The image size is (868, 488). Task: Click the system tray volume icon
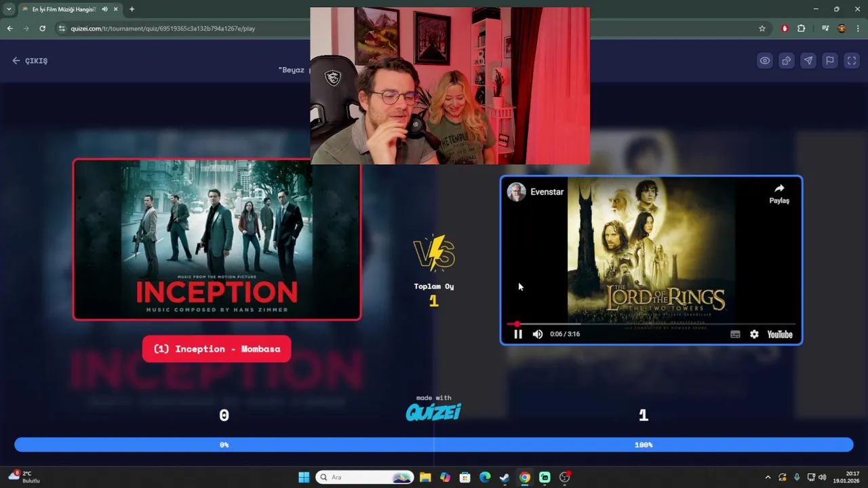click(x=822, y=477)
